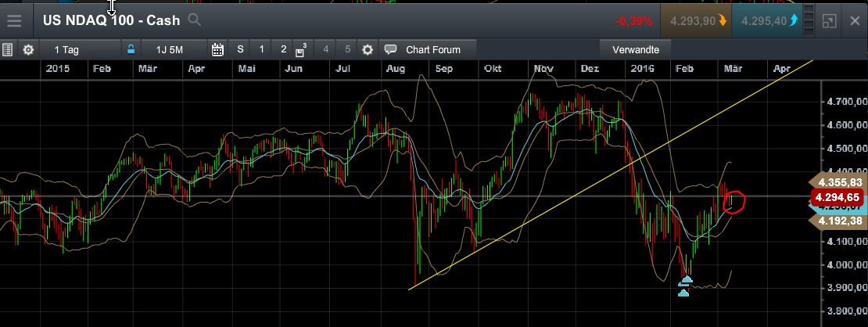Click upper band label 4.355,83
The width and height of the screenshot is (868, 327).
pos(838,182)
